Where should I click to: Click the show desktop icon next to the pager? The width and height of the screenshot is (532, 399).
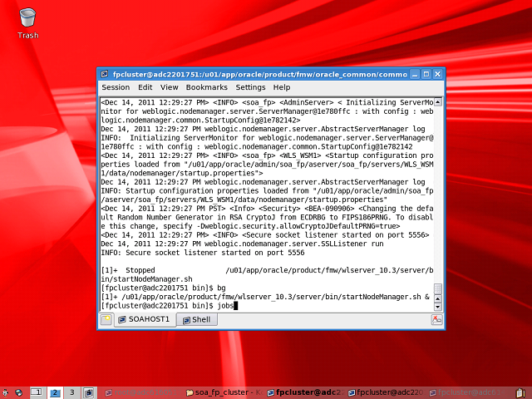coord(89,392)
